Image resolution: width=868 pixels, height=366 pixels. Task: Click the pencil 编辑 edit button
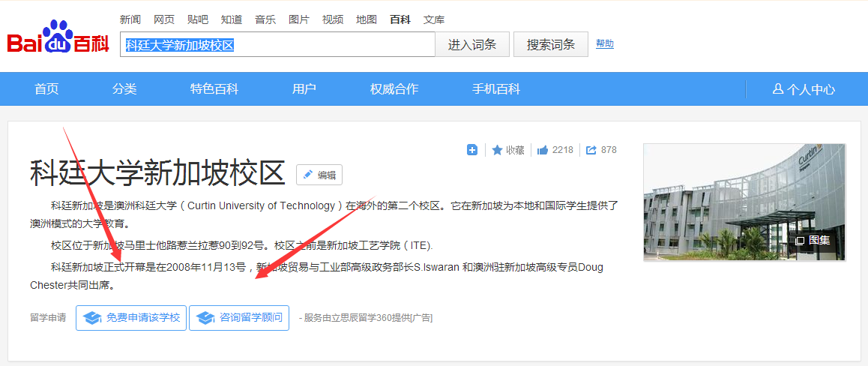(319, 175)
